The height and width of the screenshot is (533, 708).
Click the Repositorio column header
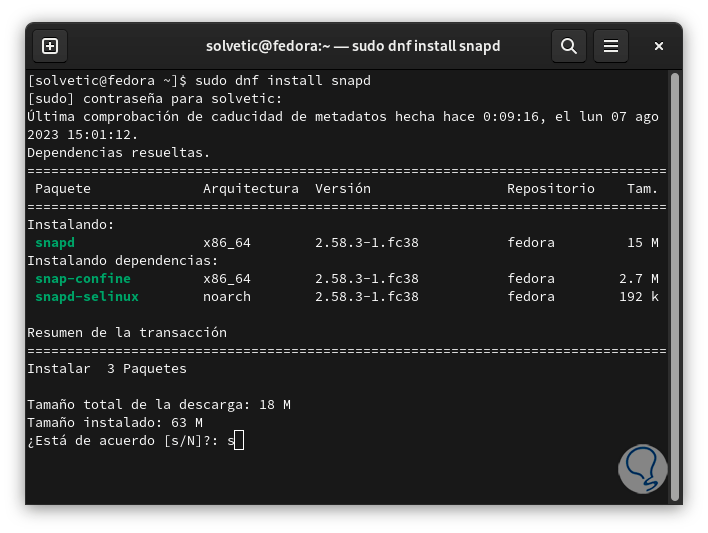(551, 189)
